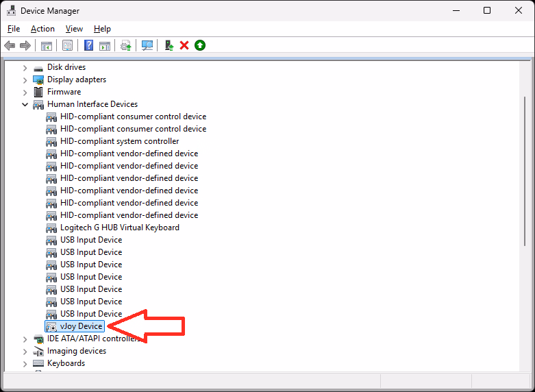Select Logitech G HUB Virtual Keyboard label
Viewport: 535px width, 392px height.
[120, 228]
